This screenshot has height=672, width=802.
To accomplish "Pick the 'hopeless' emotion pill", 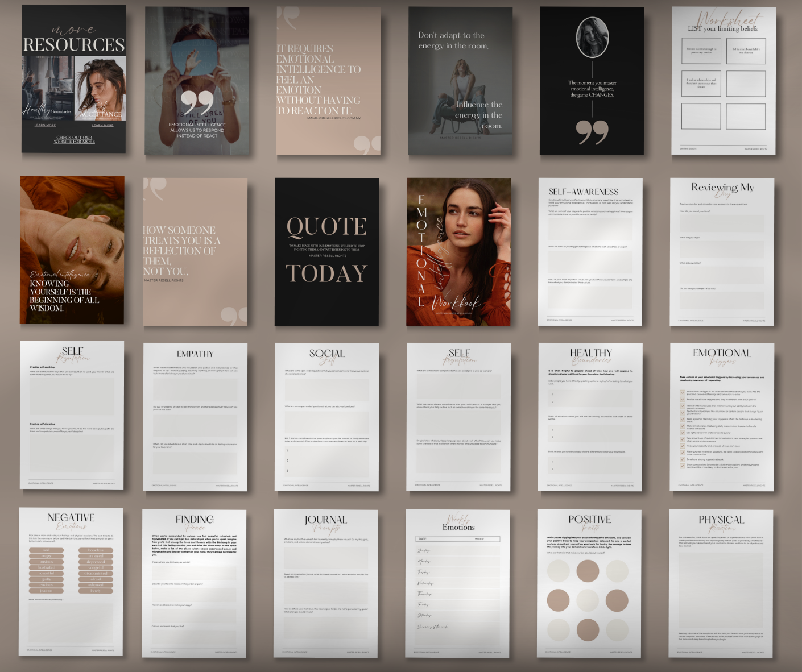I will (96, 550).
